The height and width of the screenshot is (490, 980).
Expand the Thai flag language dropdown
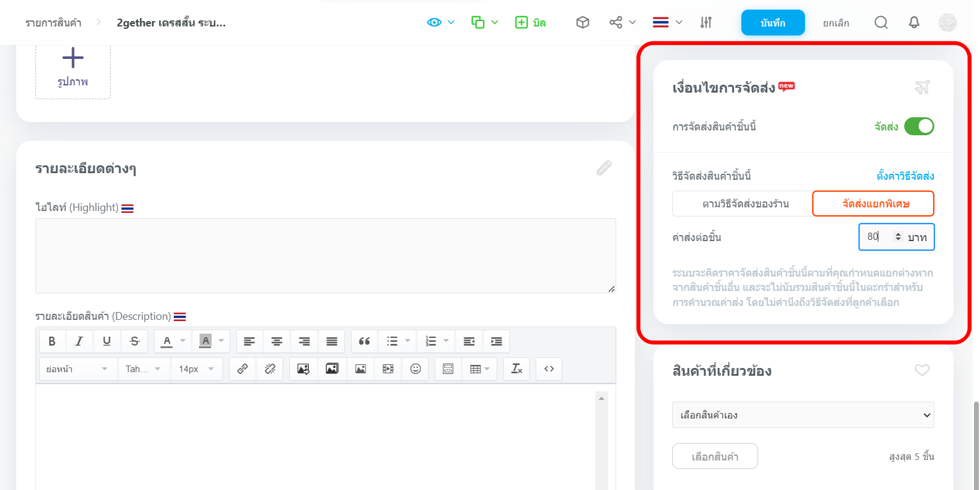pyautogui.click(x=667, y=23)
